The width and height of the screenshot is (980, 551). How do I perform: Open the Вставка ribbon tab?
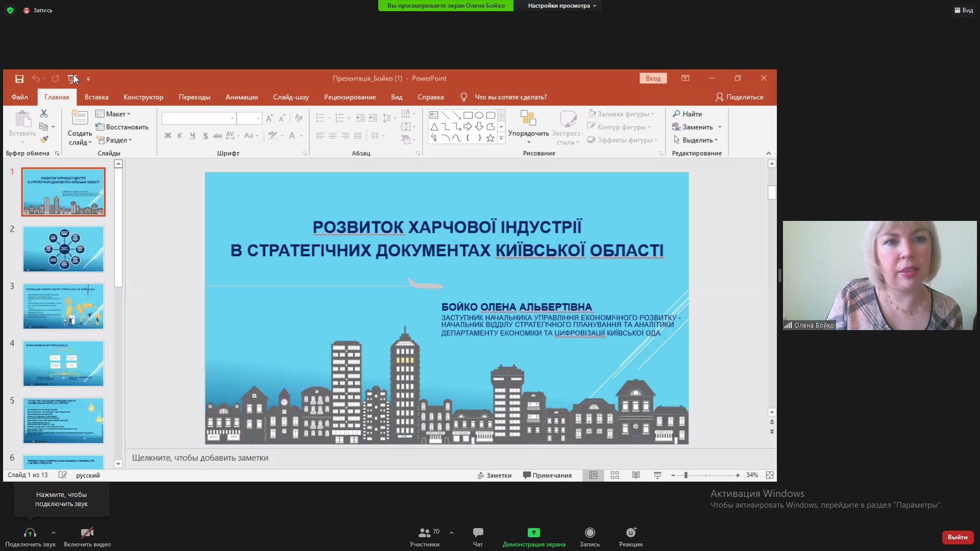(96, 97)
